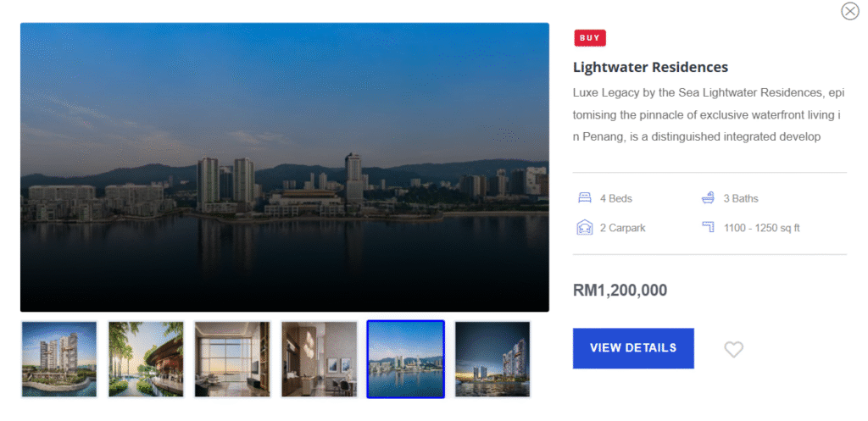
Task: Click the Lightwater Residences title
Action: 650,68
